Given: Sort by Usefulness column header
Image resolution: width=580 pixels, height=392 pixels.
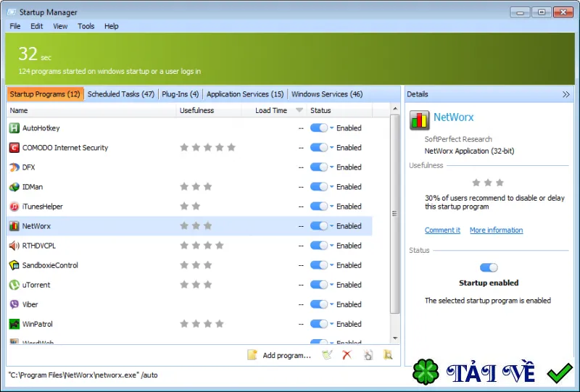Looking at the screenshot, I should coord(209,110).
